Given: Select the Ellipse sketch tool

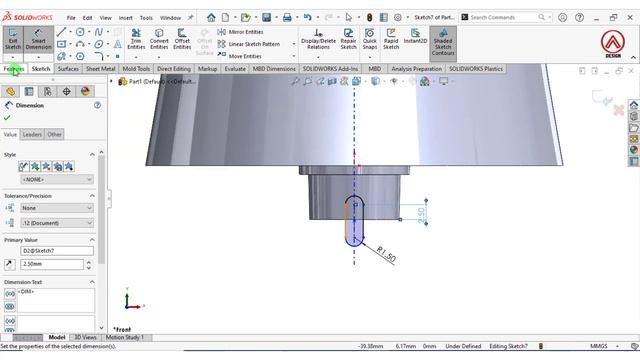Looking at the screenshot, I should [99, 44].
